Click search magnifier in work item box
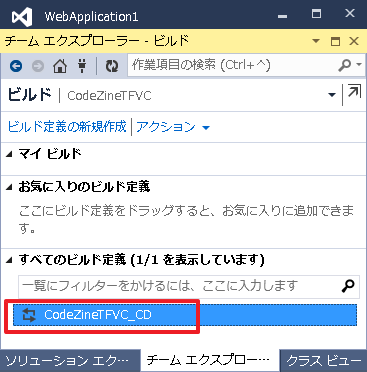 pos(345,65)
